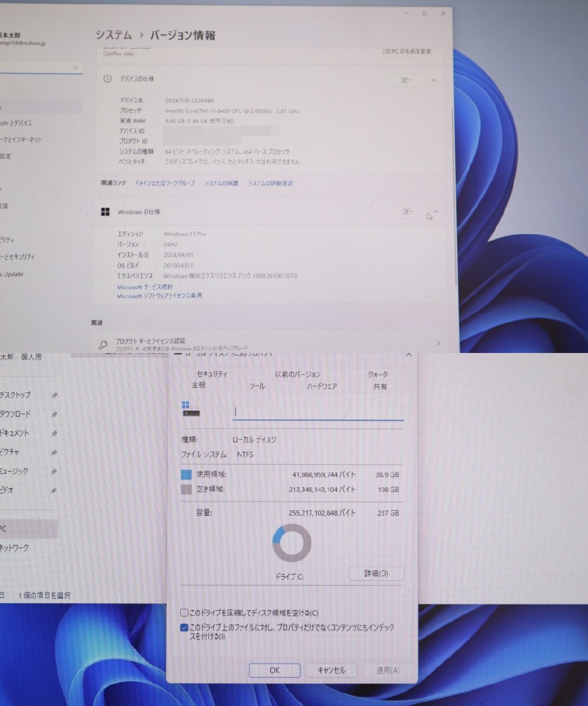Go back to システム in the breadcrumb
The image size is (588, 706).
(x=114, y=35)
